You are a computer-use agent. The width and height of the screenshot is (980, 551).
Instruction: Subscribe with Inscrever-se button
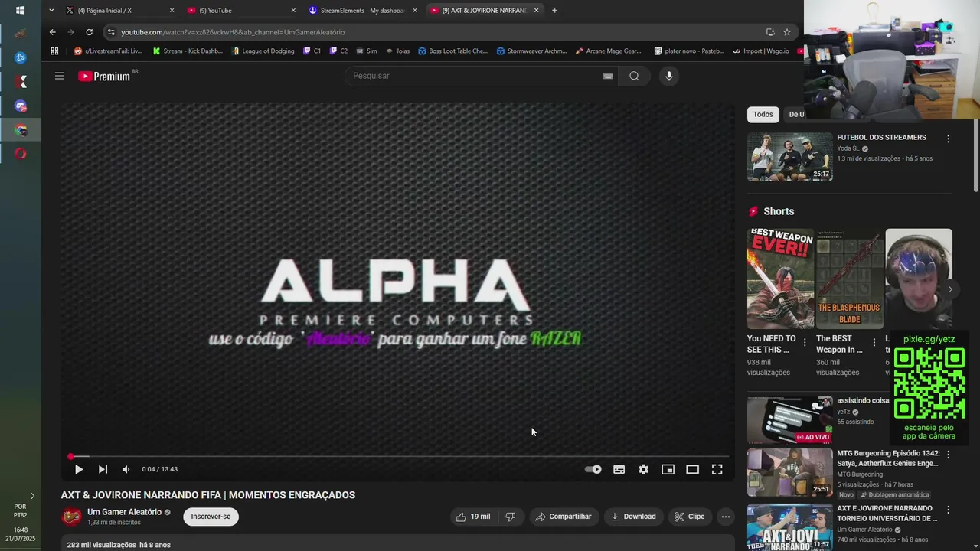pos(211,517)
